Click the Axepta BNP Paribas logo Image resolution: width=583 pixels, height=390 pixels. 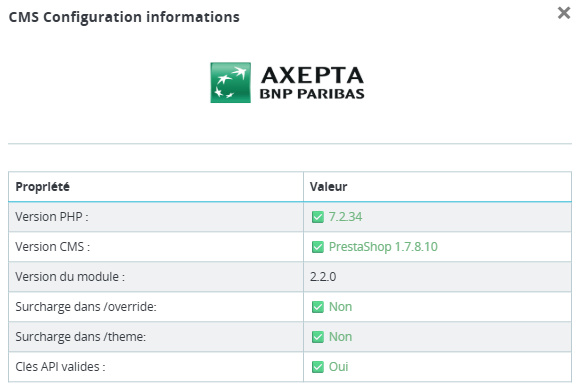pos(287,83)
